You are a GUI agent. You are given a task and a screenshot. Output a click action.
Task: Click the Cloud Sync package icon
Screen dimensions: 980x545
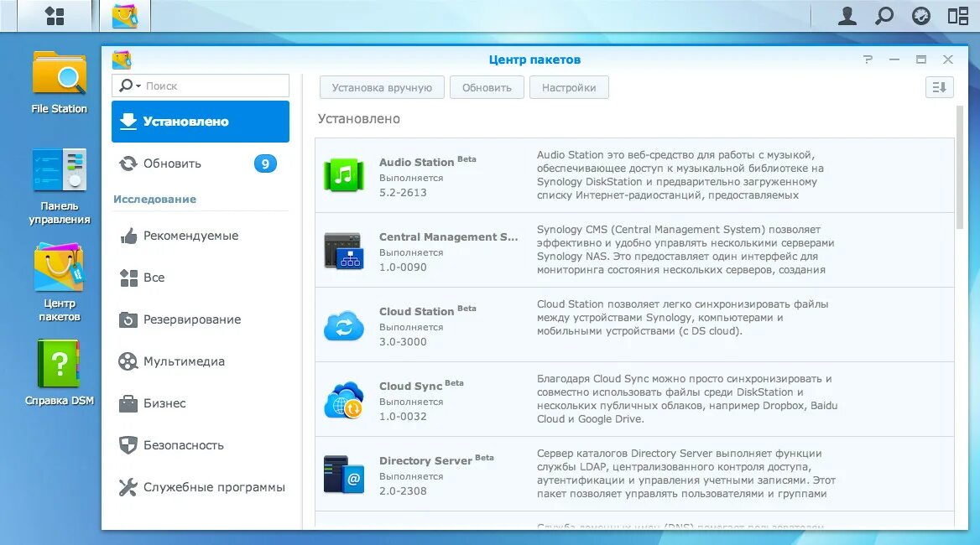point(344,400)
